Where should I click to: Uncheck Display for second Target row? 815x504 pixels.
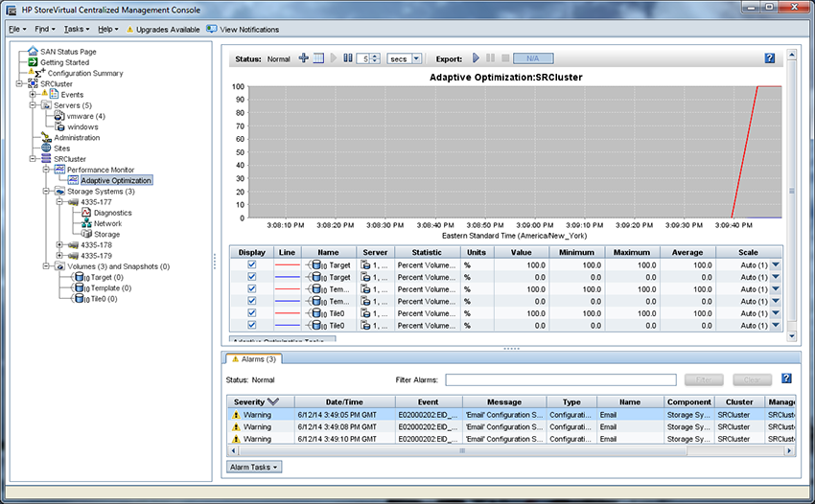(251, 277)
